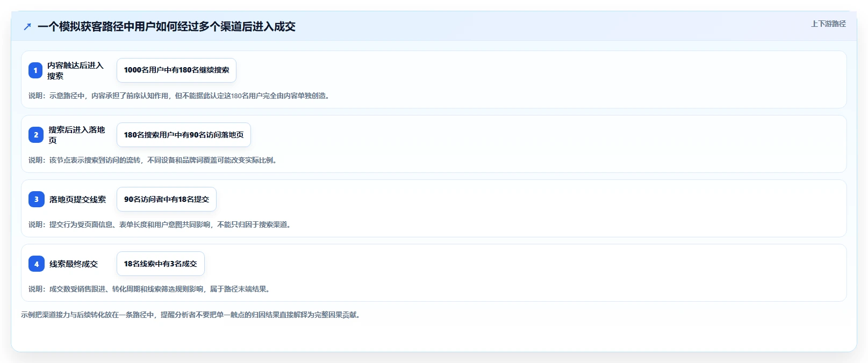This screenshot has height=363, width=868.
Task: Click the note starting 说明：成交数受销售跟进
Action: 150,289
